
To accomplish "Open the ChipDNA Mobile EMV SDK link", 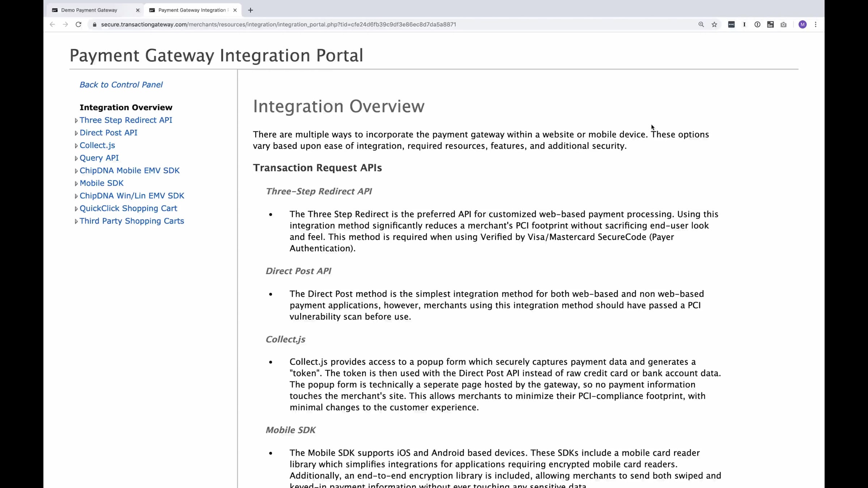I will pyautogui.click(x=129, y=171).
